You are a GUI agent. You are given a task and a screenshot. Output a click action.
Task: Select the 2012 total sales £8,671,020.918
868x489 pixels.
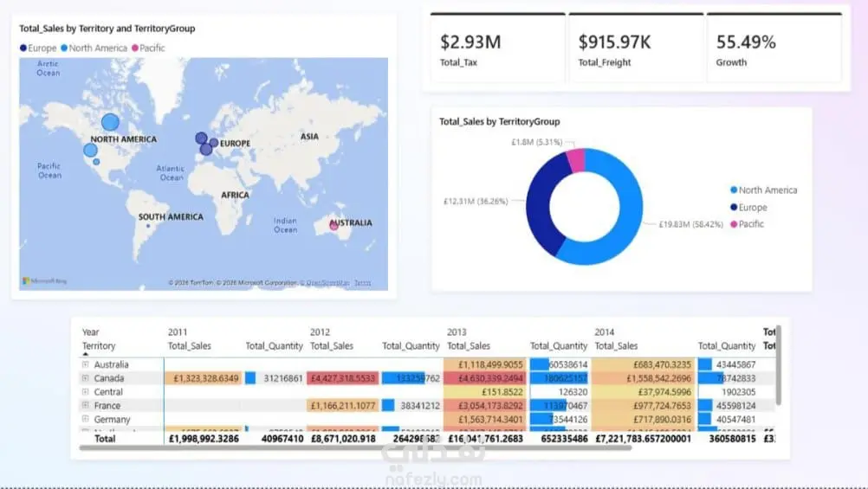343,439
